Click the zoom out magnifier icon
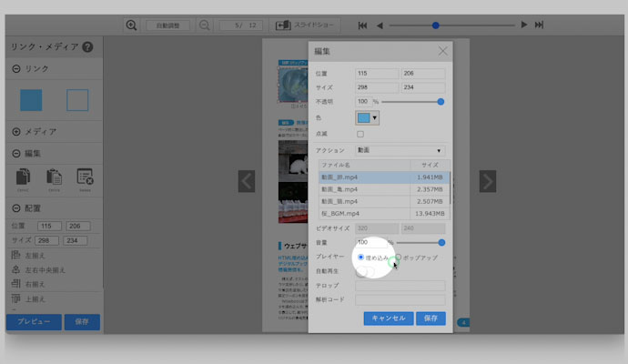 click(x=204, y=25)
